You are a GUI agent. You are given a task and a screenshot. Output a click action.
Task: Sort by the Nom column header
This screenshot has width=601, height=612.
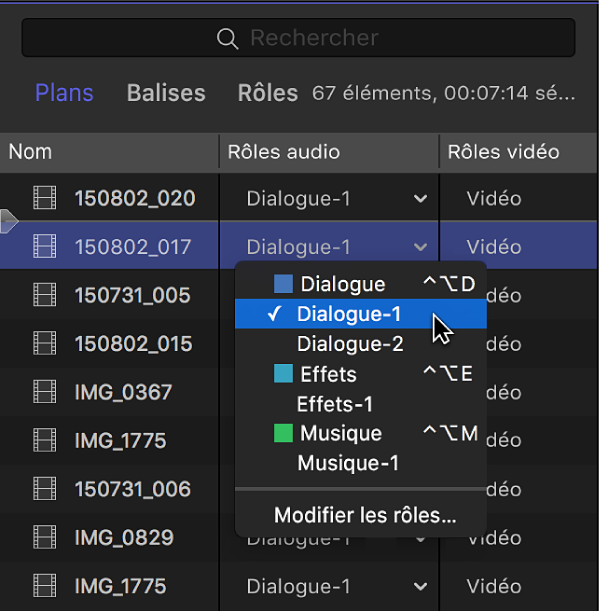[x=30, y=152]
